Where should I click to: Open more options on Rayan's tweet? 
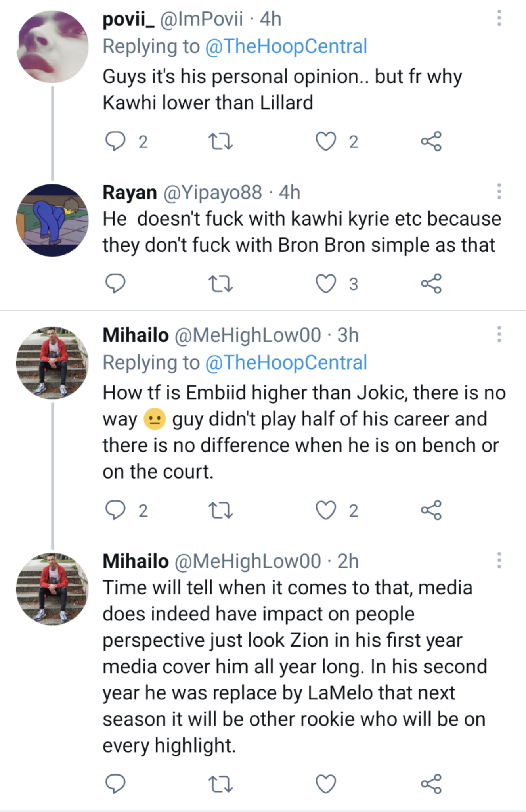click(x=499, y=192)
